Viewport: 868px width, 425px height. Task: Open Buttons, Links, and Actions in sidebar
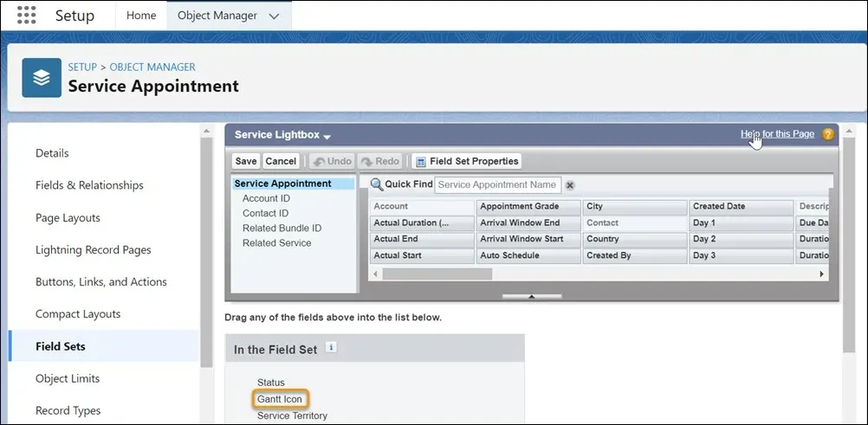100,281
